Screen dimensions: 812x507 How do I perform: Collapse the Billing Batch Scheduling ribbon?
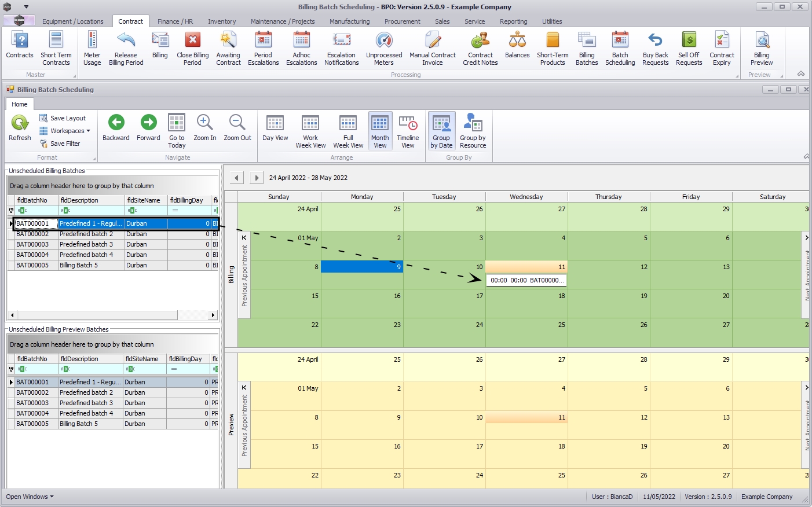[806, 157]
